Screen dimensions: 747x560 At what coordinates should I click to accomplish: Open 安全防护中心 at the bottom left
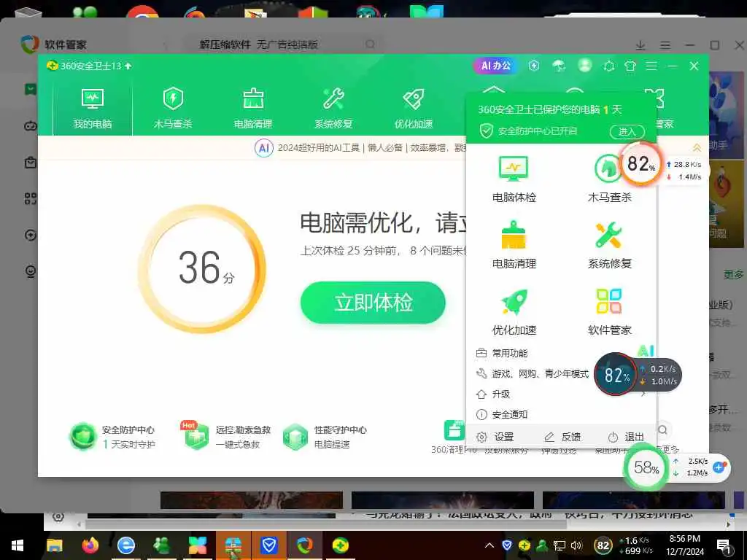tap(112, 437)
